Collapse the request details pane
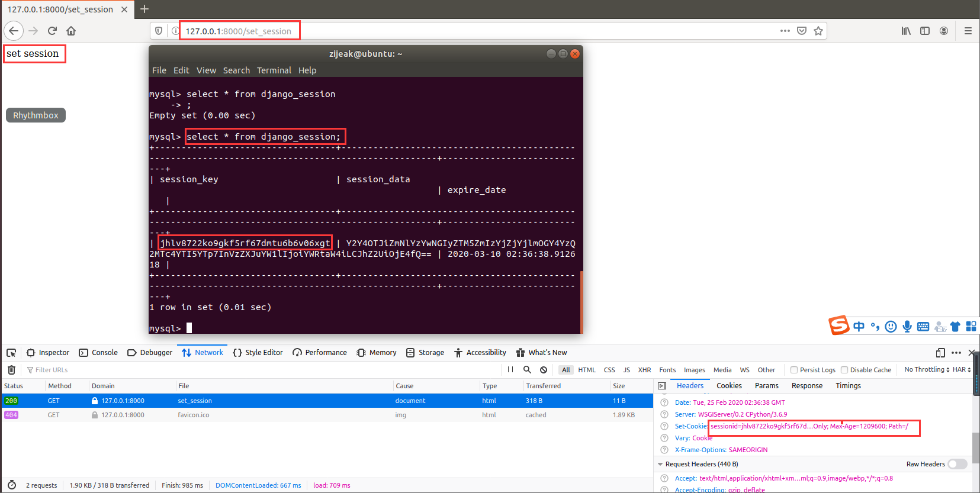 [662, 386]
